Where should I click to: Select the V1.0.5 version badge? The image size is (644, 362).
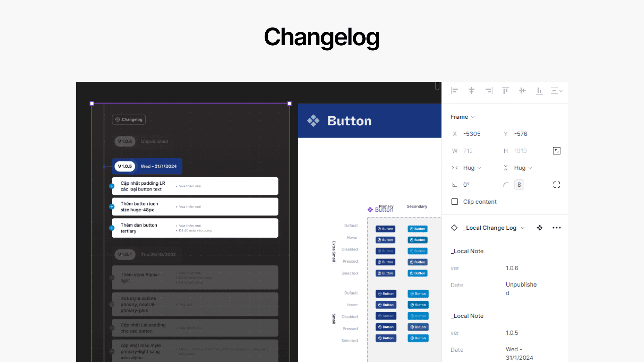tap(125, 166)
